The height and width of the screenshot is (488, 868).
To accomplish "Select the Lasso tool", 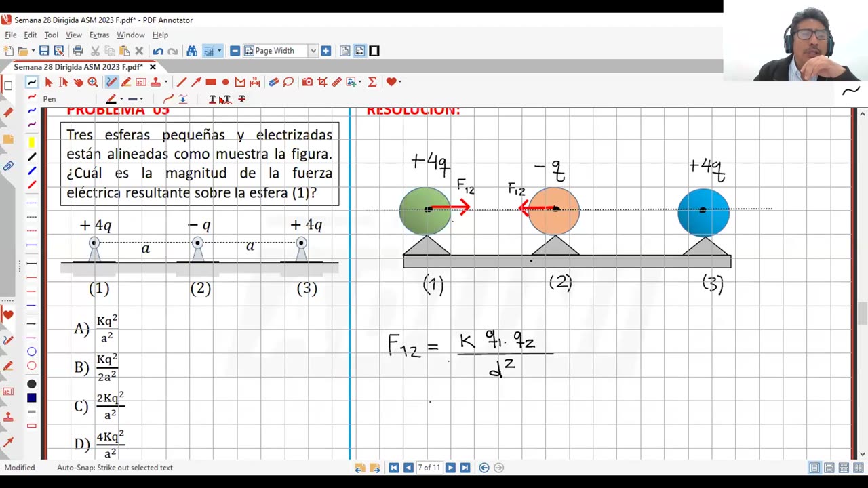I will click(x=288, y=82).
